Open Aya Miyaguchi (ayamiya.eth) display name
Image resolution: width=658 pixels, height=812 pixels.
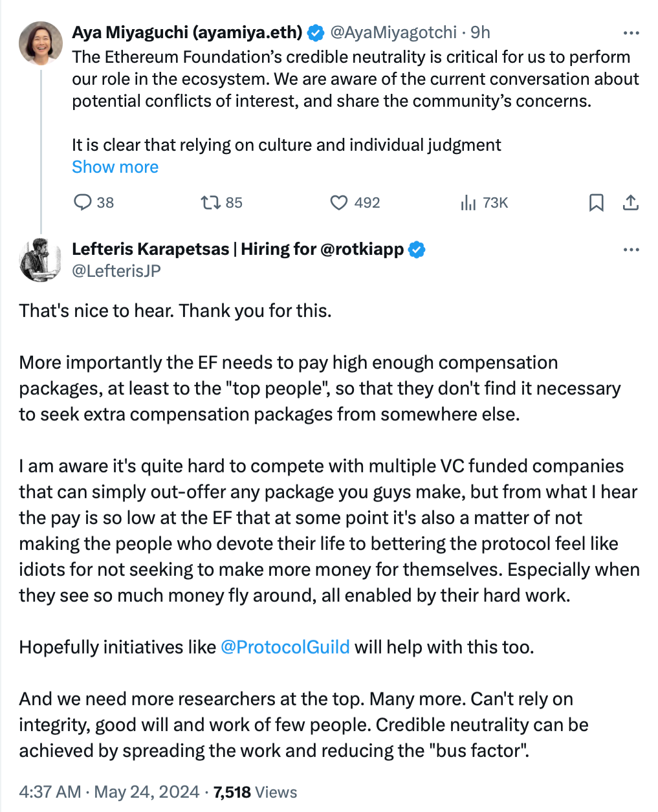click(187, 32)
